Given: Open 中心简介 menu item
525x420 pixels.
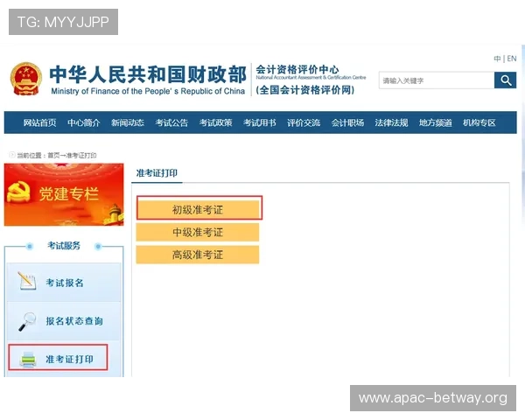Looking at the screenshot, I should 84,122.
